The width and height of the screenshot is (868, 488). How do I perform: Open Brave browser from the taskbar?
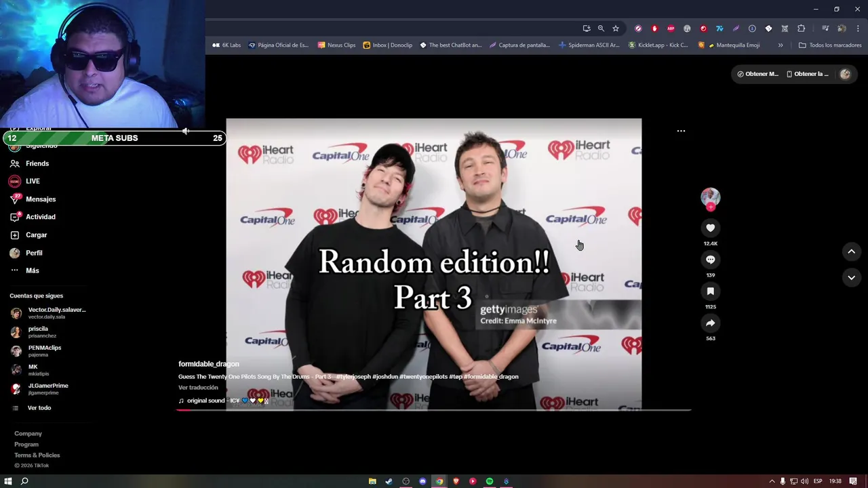point(456,481)
